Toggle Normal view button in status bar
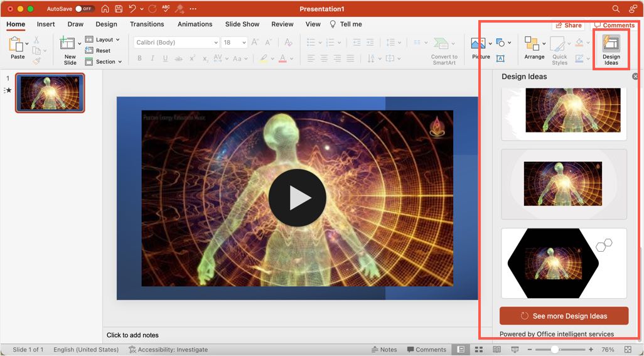The image size is (644, 356). [461, 349]
